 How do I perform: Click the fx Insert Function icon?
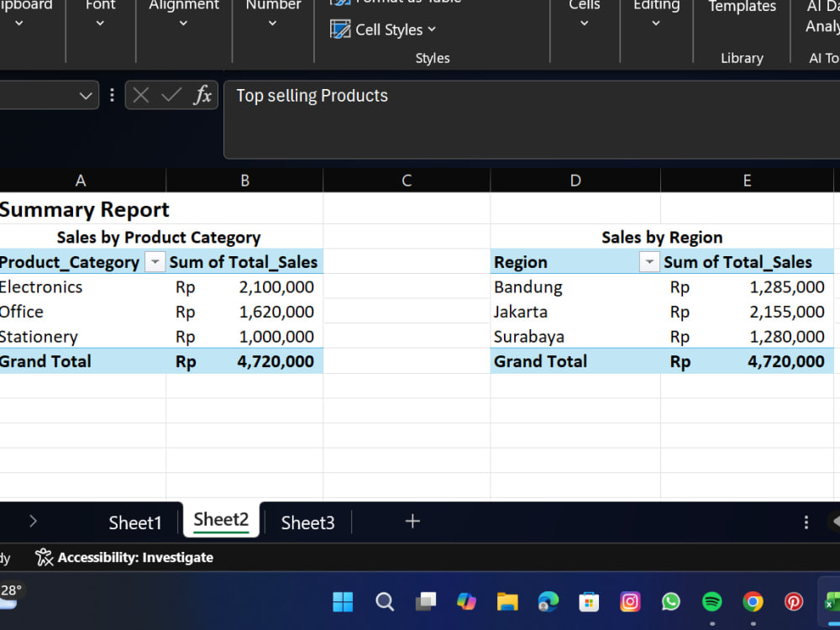coord(202,96)
